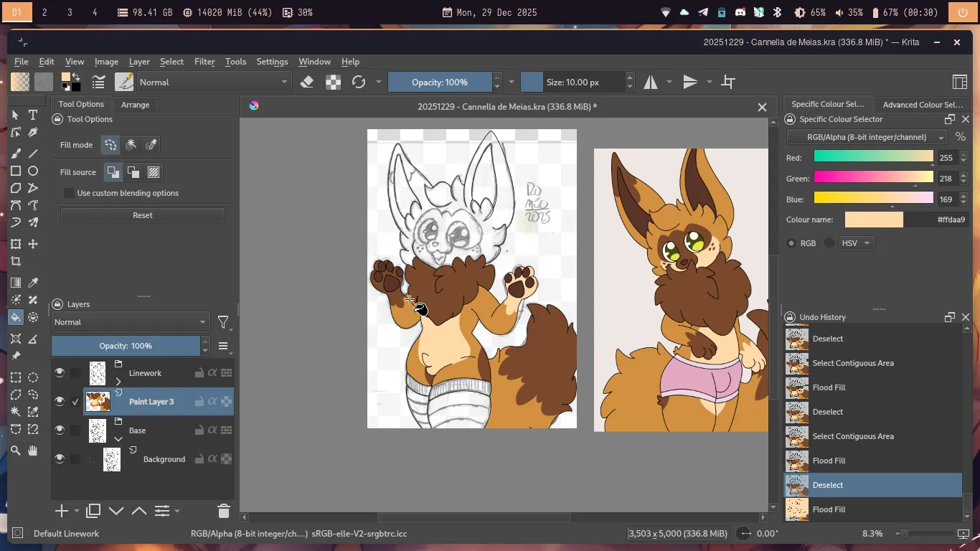Image resolution: width=980 pixels, height=551 pixels.
Task: Hide the Linework layer
Action: point(60,372)
